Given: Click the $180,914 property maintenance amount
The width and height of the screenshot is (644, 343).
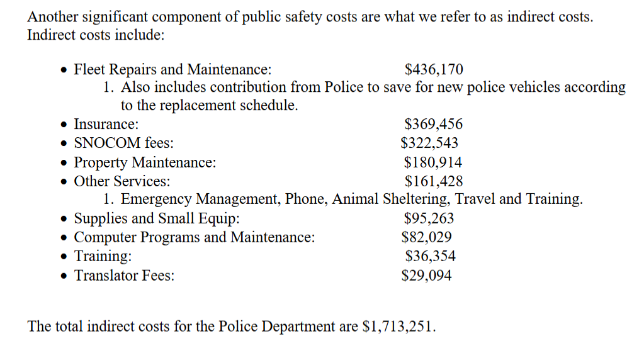Looking at the screenshot, I should pos(433,162).
